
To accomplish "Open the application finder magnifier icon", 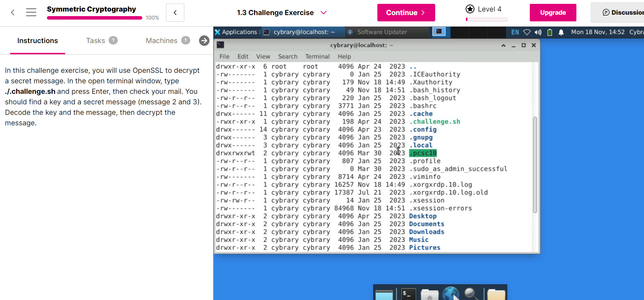I will point(471,294).
